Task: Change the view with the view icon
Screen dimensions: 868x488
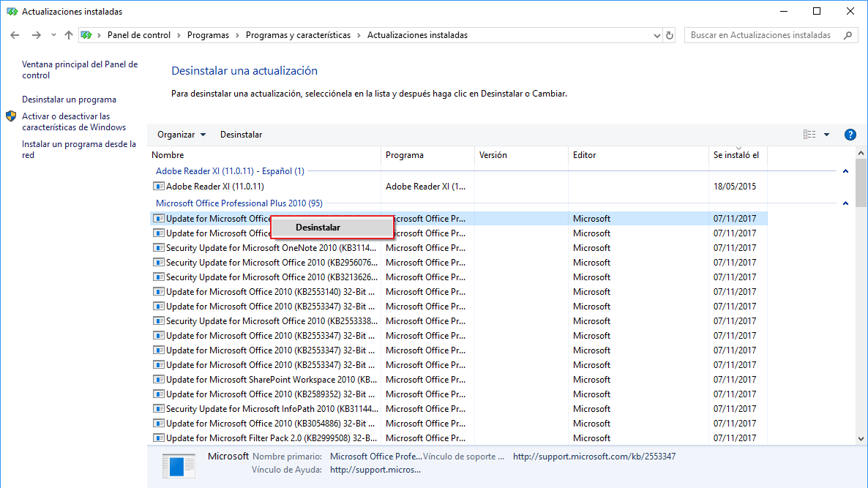Action: tap(809, 135)
